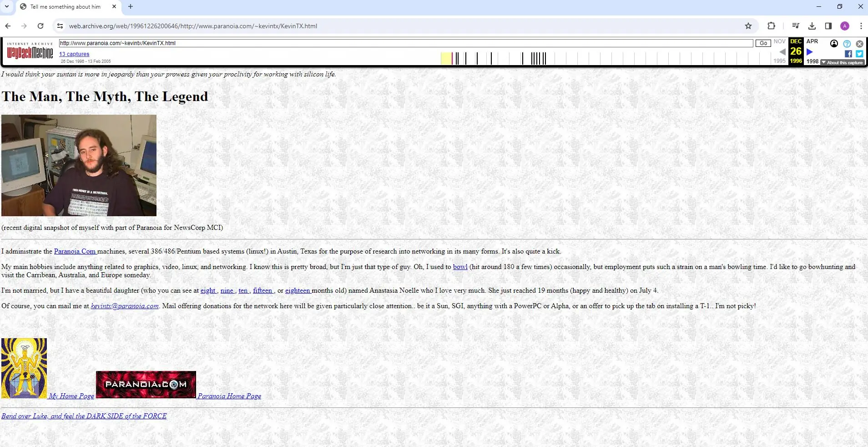Open a new browser tab
This screenshot has height=447, width=868.
(x=131, y=6)
